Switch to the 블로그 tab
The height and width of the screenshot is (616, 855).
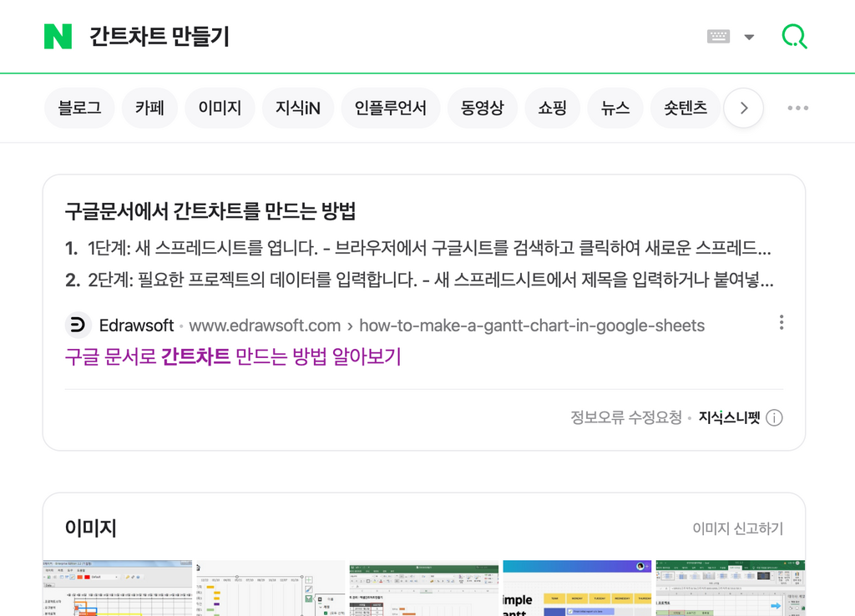[79, 108]
